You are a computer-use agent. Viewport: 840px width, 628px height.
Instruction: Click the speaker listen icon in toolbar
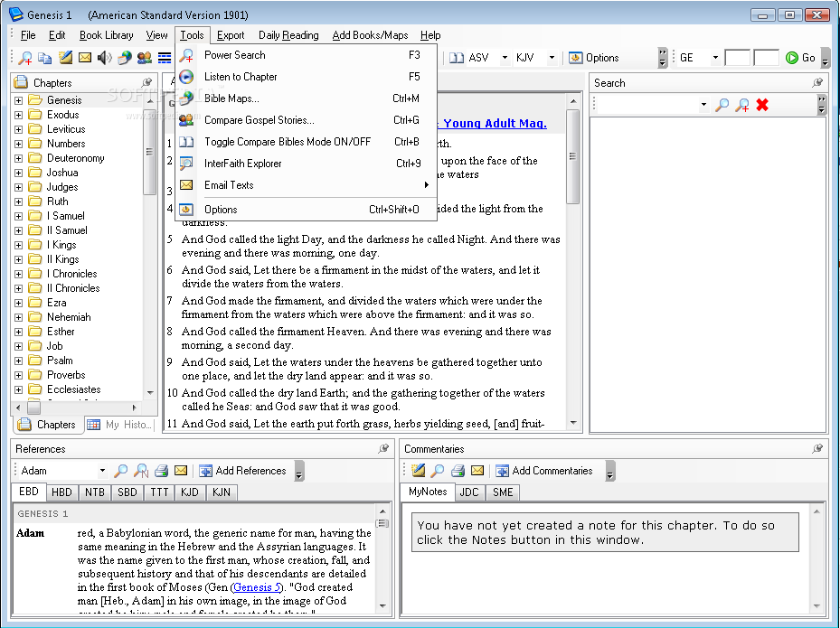(105, 58)
